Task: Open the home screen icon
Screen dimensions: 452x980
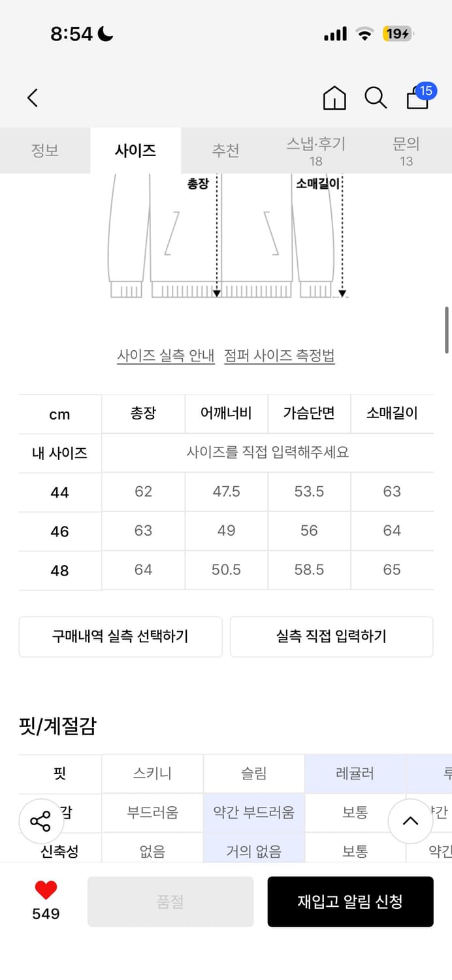Action: pyautogui.click(x=334, y=97)
